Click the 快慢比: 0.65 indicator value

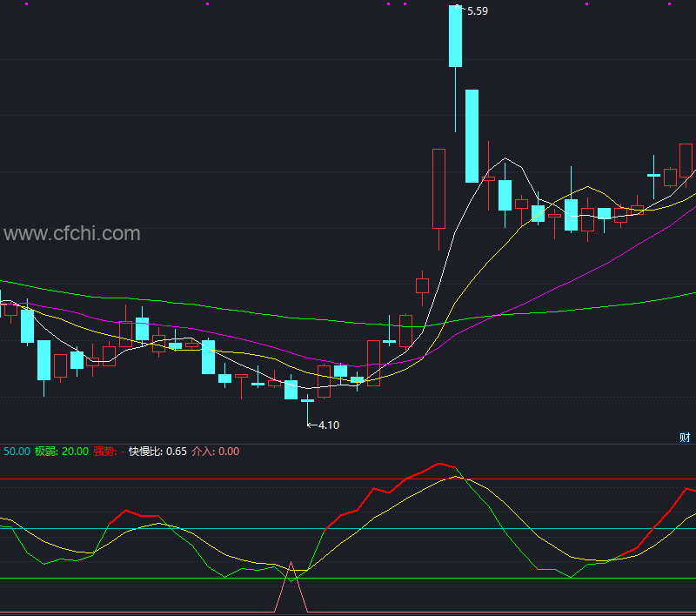157,452
